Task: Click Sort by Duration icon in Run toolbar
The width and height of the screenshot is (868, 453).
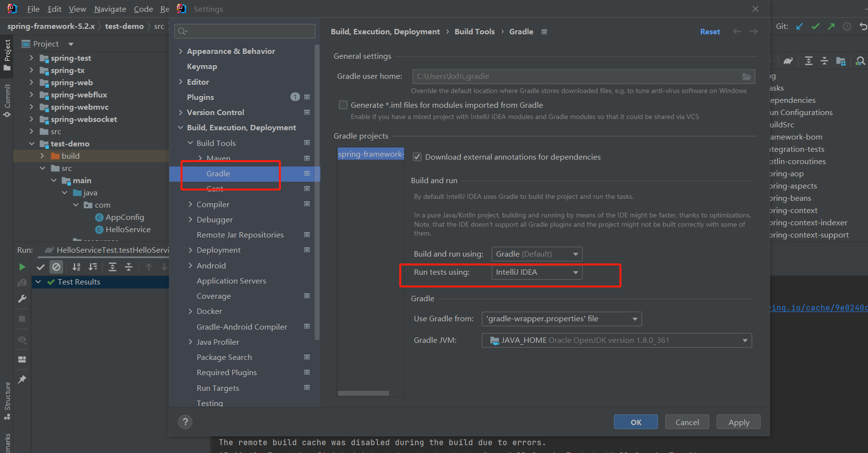Action: 92,267
